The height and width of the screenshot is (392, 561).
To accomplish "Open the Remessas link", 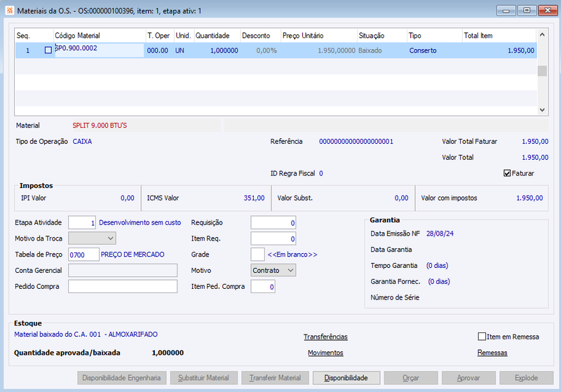I will [x=492, y=353].
